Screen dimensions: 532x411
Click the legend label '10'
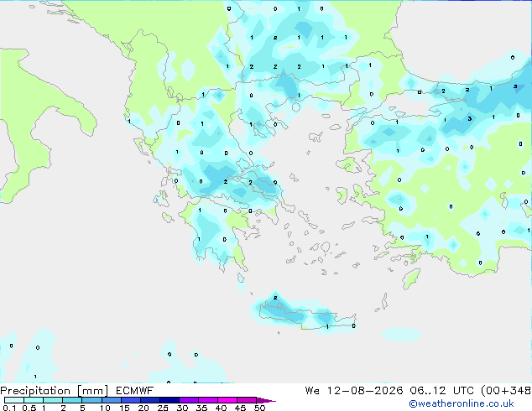pos(105,408)
